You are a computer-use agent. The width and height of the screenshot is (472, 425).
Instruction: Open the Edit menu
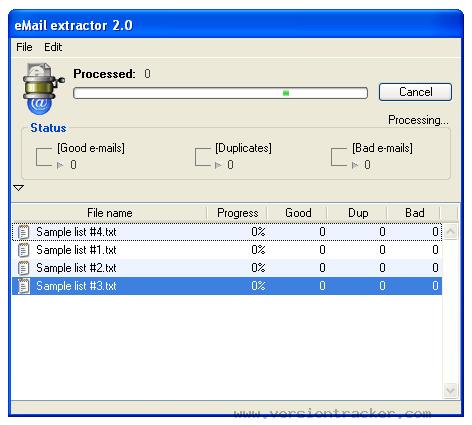[53, 47]
